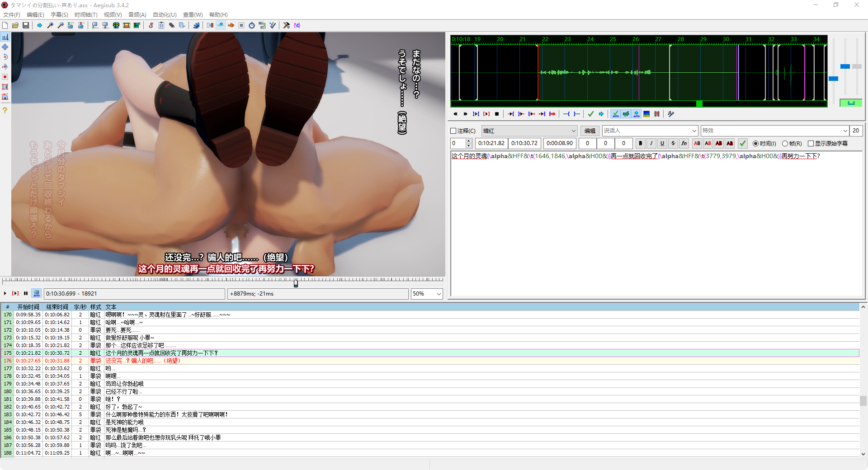Open the Styles Manager toolbar icon
Screen dimensions: 868x470
pyautogui.click(x=151, y=25)
